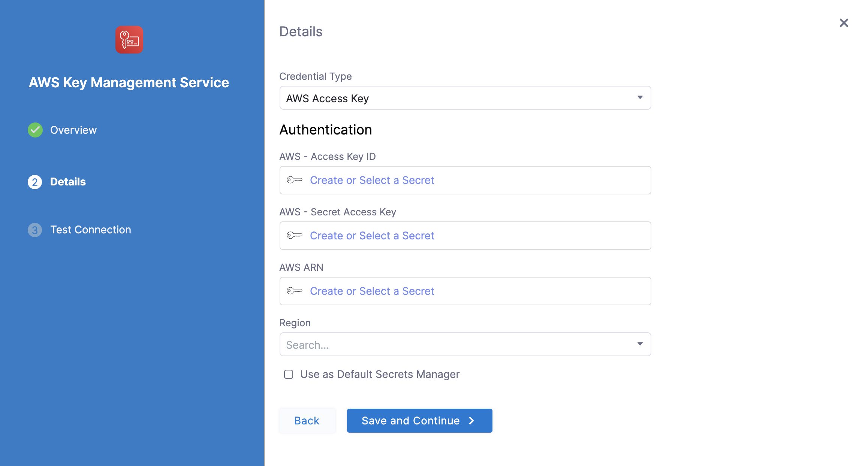The width and height of the screenshot is (868, 466).
Task: Click the Region field label
Action: (x=295, y=323)
